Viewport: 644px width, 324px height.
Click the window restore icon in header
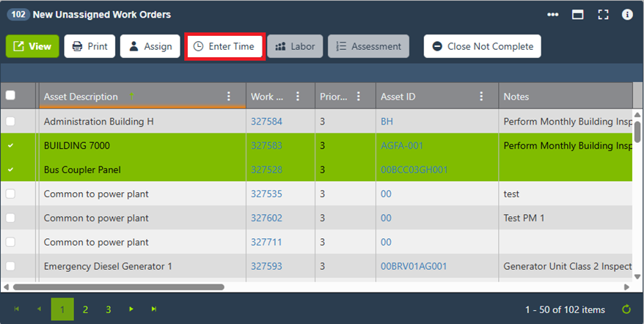coord(578,15)
